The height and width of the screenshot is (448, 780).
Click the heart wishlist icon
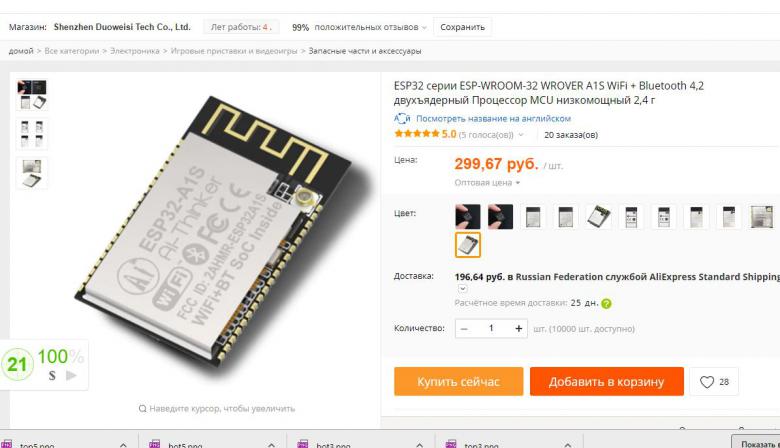(x=707, y=382)
